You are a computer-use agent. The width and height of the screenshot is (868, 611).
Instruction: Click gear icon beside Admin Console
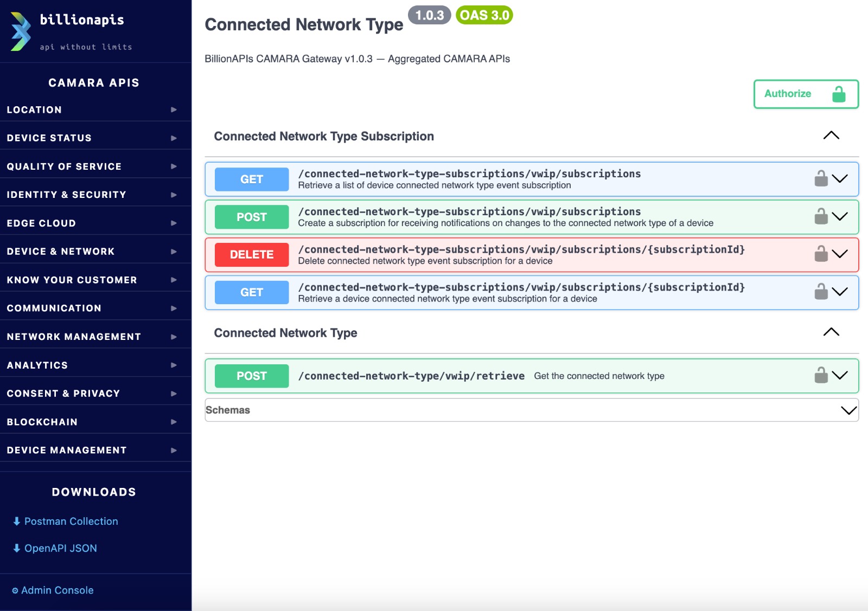[15, 590]
